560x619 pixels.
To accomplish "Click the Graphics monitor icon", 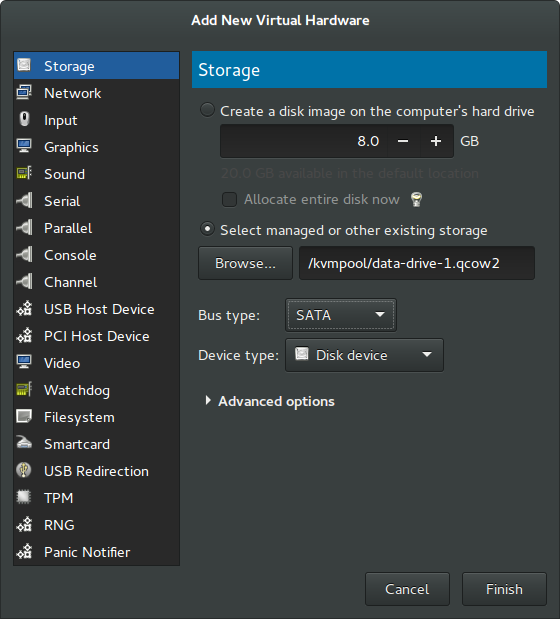I will pos(24,146).
